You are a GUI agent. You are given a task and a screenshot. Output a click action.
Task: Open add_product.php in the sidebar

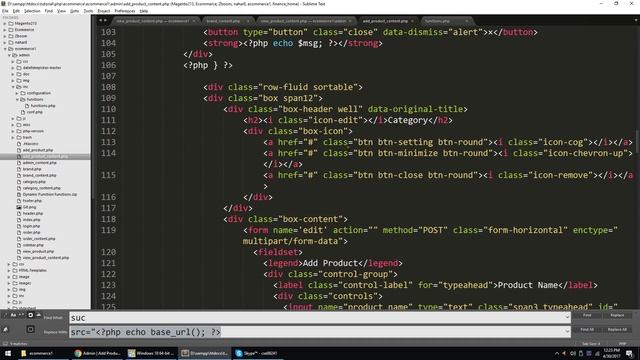38,150
